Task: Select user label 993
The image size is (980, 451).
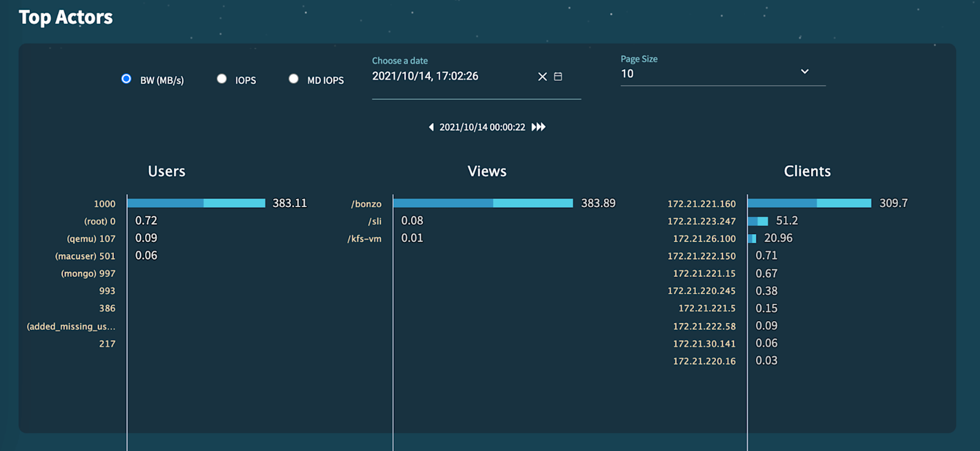Action: (107, 291)
